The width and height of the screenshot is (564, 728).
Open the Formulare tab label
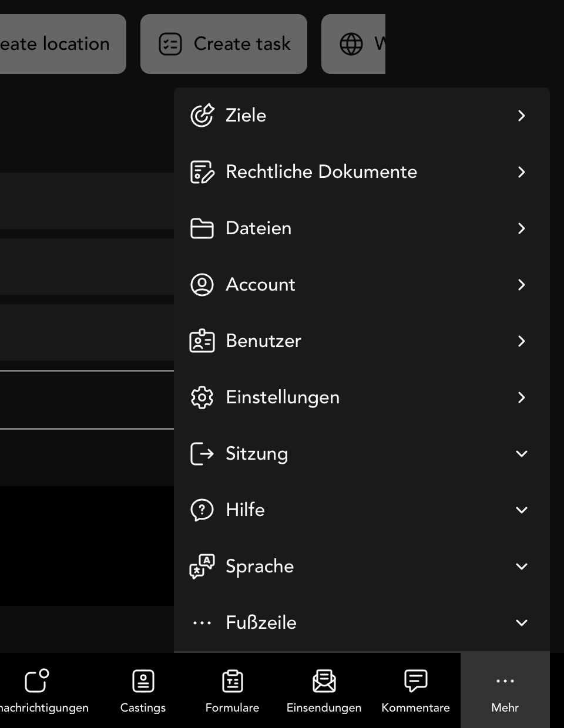coord(232,708)
